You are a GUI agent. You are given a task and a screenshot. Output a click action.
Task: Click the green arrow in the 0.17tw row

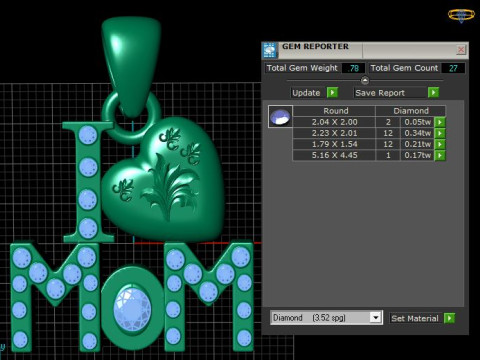[x=440, y=155]
